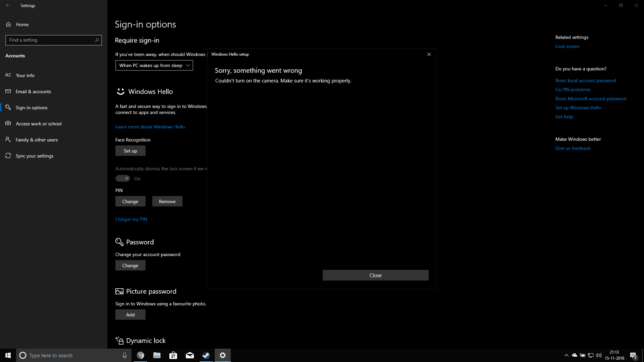Open Reset Microsoft account password link
Screen dimensions: 644x362
590,99
